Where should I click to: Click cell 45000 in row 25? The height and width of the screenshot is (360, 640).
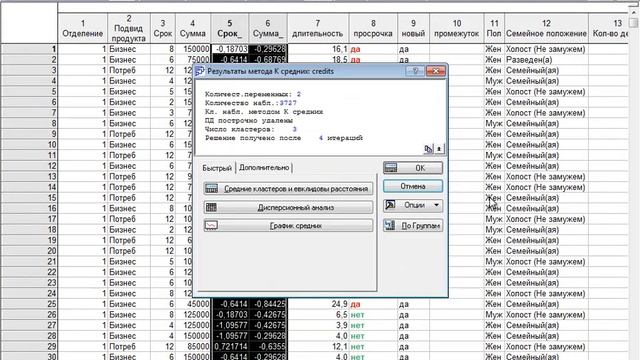pyautogui.click(x=193, y=304)
